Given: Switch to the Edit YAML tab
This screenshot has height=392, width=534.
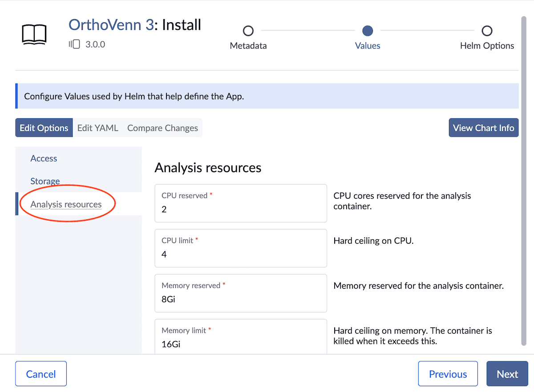Looking at the screenshot, I should point(98,128).
